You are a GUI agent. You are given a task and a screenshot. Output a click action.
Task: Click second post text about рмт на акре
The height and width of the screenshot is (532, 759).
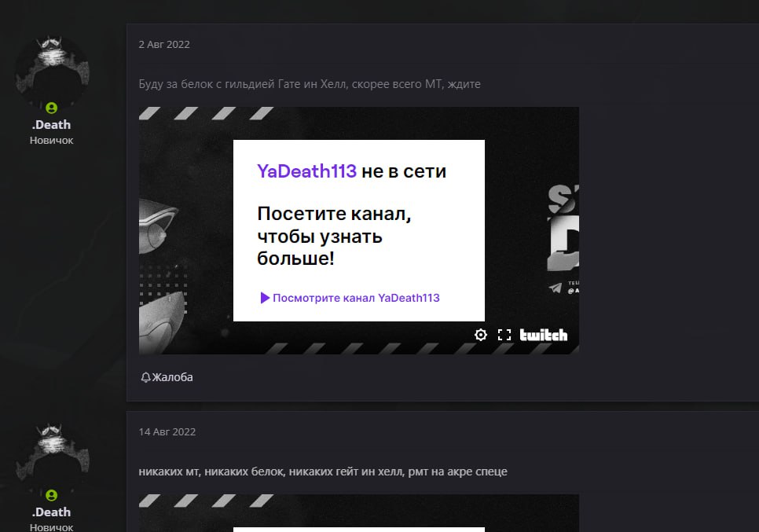pyautogui.click(x=323, y=471)
